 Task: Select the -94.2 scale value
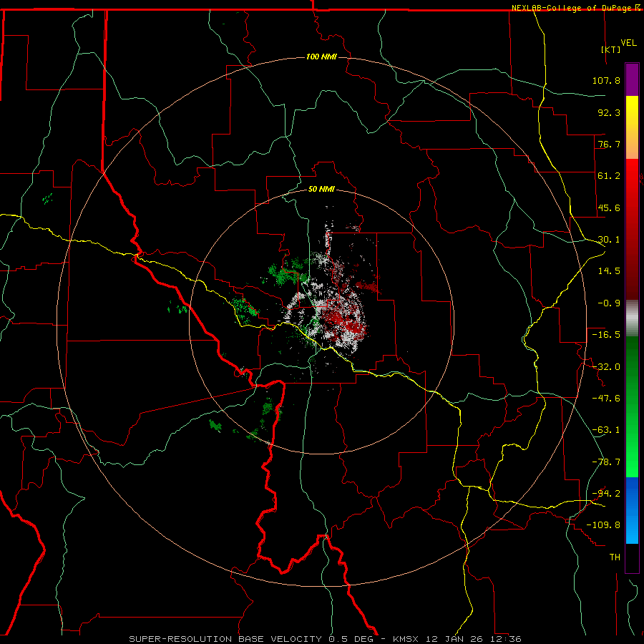tap(606, 494)
